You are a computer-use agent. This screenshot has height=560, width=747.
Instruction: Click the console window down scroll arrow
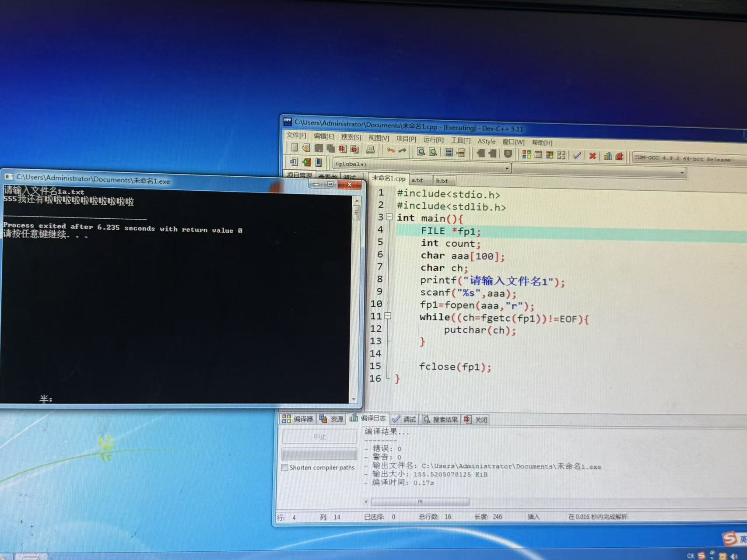[x=354, y=399]
